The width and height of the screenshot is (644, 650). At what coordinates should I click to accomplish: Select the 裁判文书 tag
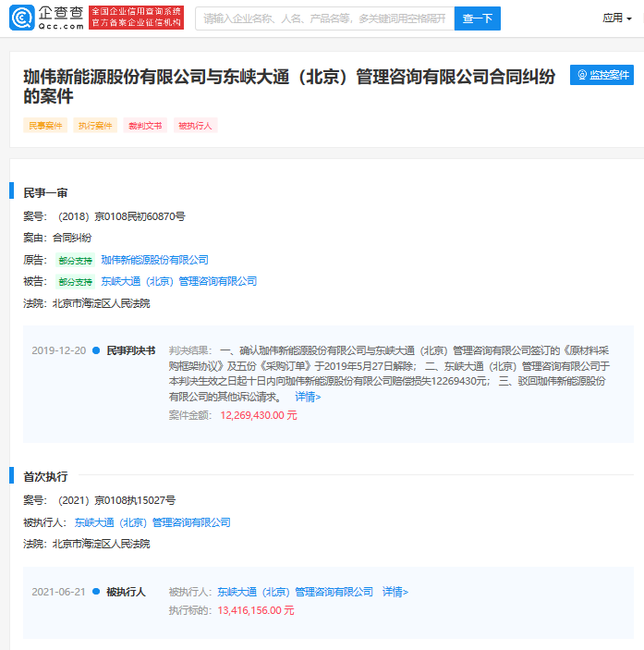[x=145, y=126]
